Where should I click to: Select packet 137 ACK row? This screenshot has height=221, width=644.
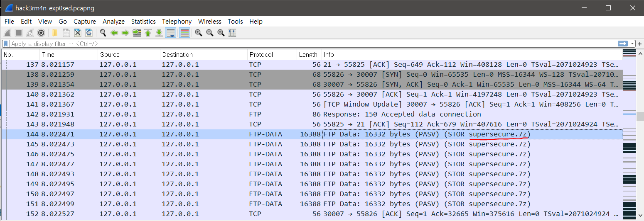312,65
